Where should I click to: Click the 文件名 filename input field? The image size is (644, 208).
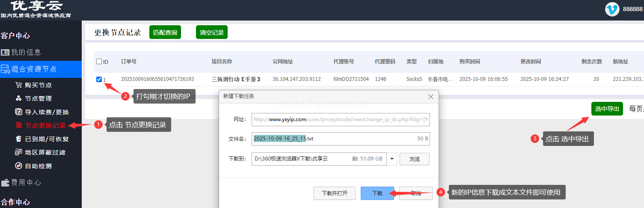pos(334,139)
